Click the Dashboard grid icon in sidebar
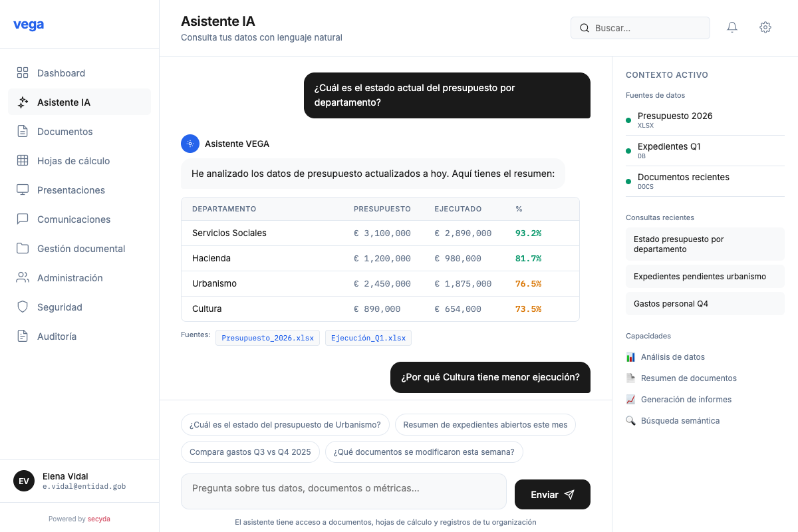The height and width of the screenshot is (532, 798). coord(23,73)
